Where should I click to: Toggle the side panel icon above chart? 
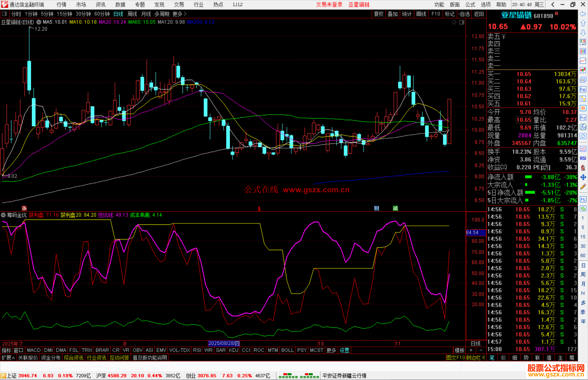[x=462, y=22]
